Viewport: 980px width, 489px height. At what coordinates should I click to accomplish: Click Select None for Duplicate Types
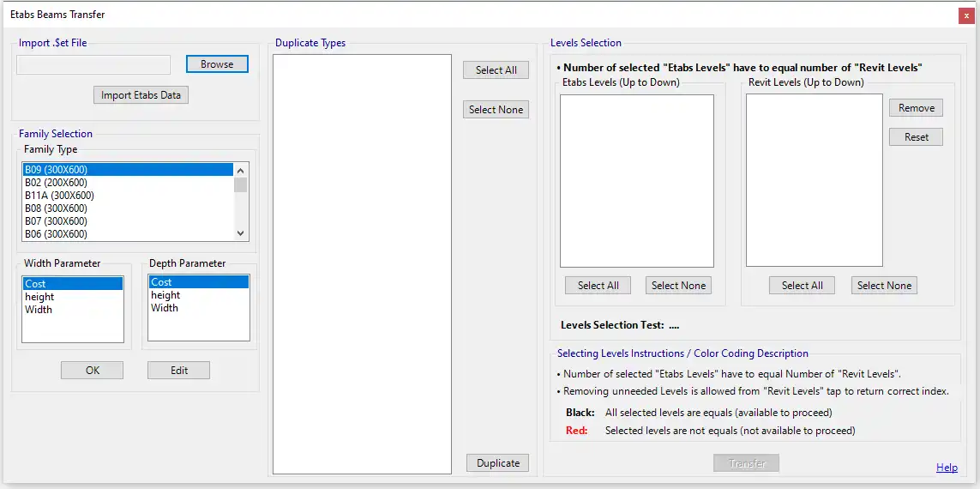496,110
